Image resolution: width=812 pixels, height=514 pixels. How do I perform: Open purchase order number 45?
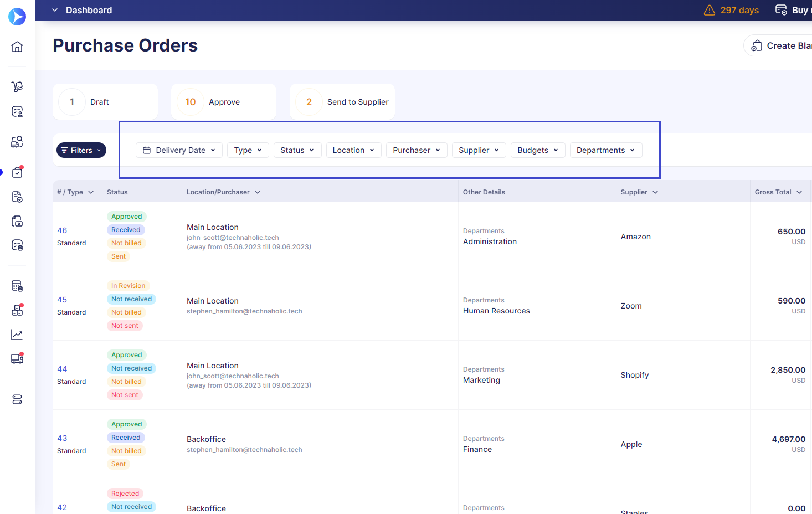point(62,300)
